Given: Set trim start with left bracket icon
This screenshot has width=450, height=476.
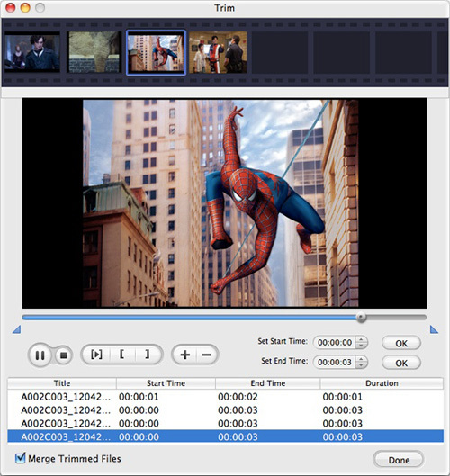Looking at the screenshot, I should pyautogui.click(x=122, y=355).
